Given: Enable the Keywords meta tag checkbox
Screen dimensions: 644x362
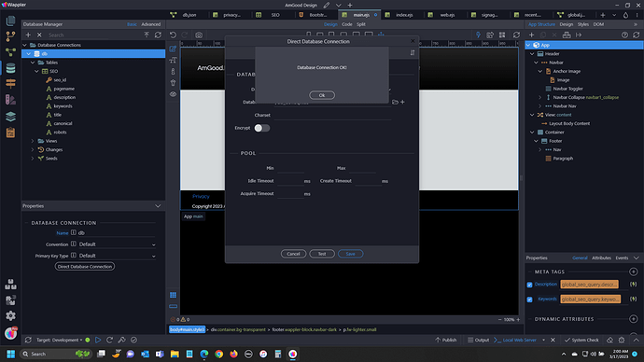Looking at the screenshot, I should point(529,299).
